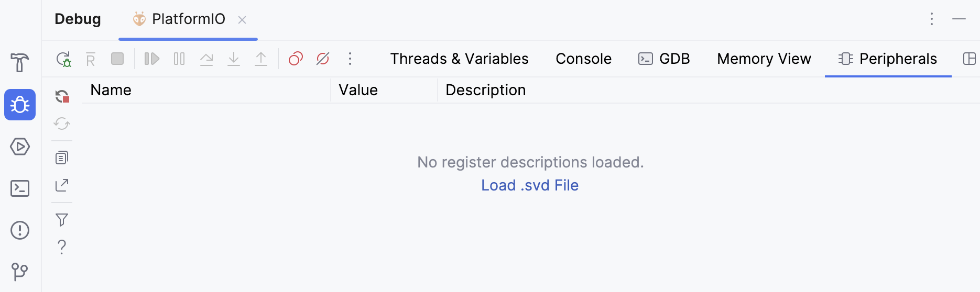Expand more debug toolbar actions menu
980x292 pixels.
[350, 59]
